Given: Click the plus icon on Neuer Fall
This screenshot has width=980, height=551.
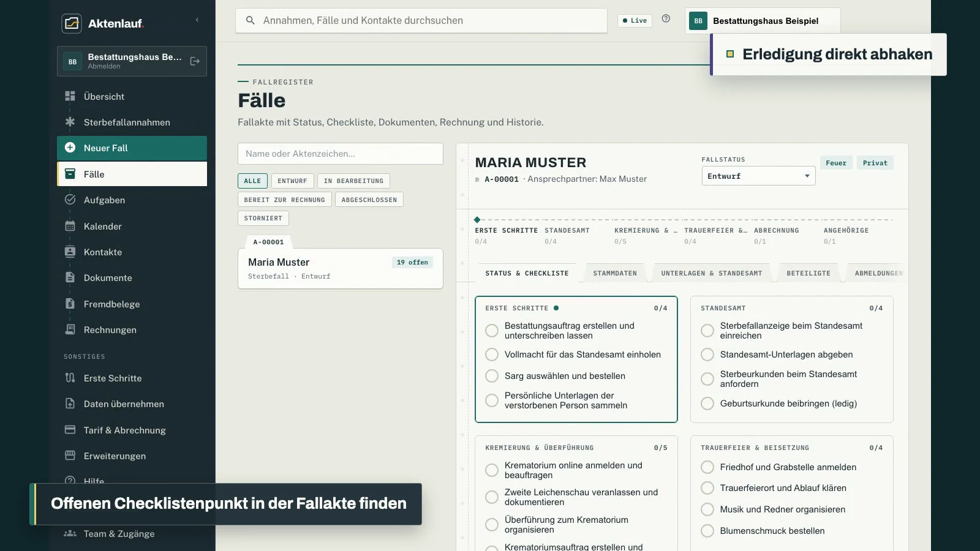Looking at the screenshot, I should (x=70, y=148).
